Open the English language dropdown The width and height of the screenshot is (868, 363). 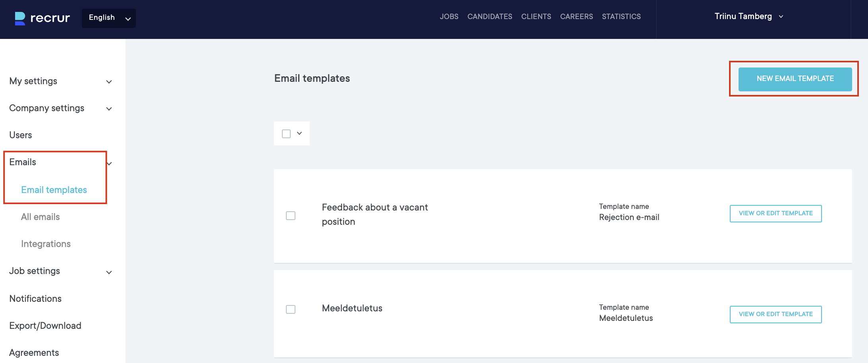coord(108,18)
